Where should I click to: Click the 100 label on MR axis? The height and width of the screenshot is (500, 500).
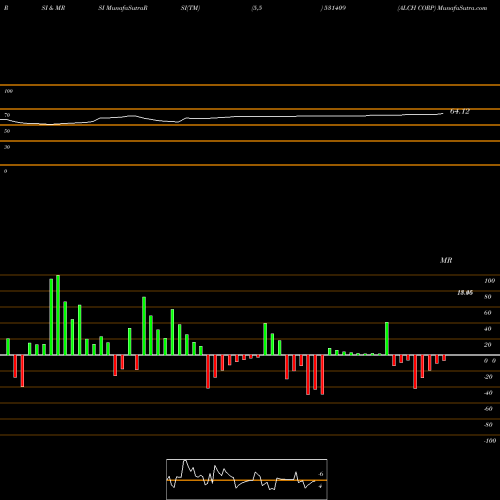point(489,281)
